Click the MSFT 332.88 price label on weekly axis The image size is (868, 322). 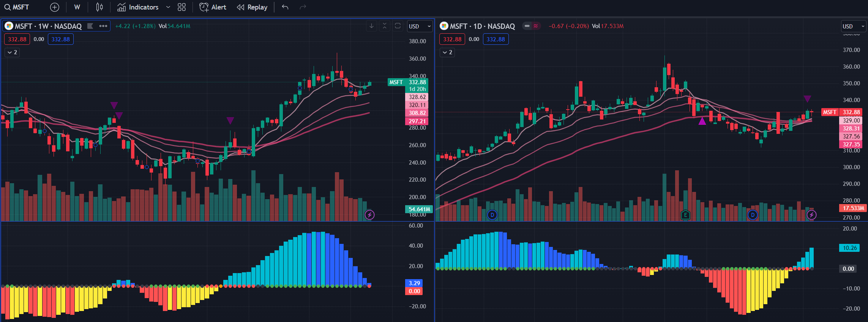pos(408,82)
